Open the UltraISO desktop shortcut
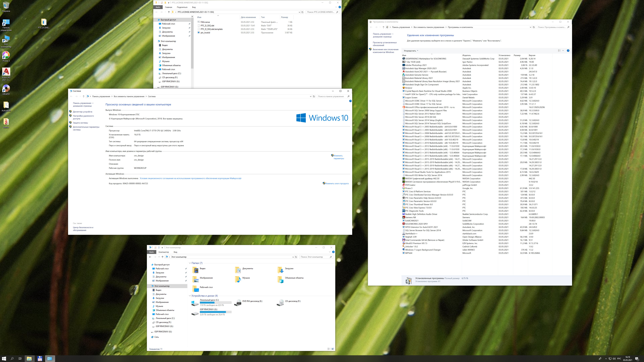The width and height of the screenshot is (644, 362). point(6,89)
